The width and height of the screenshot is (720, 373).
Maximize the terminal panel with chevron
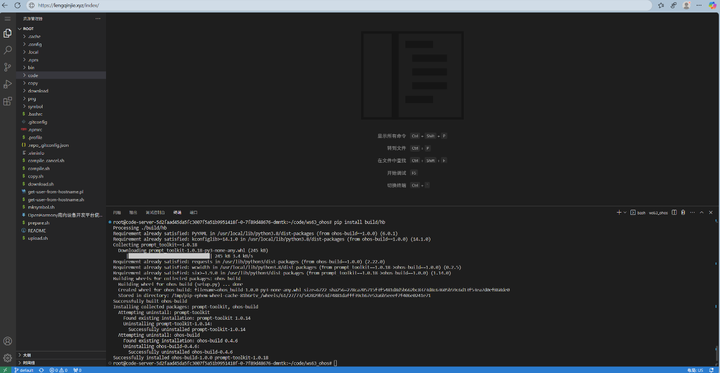702,213
